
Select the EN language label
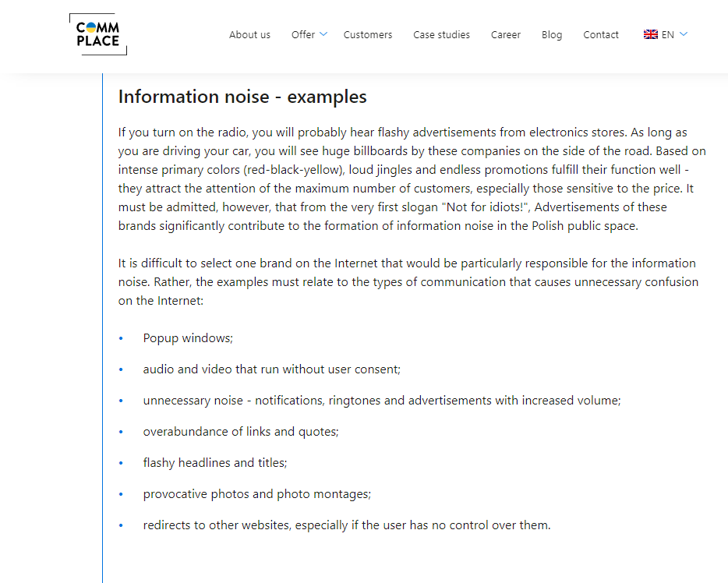(668, 35)
